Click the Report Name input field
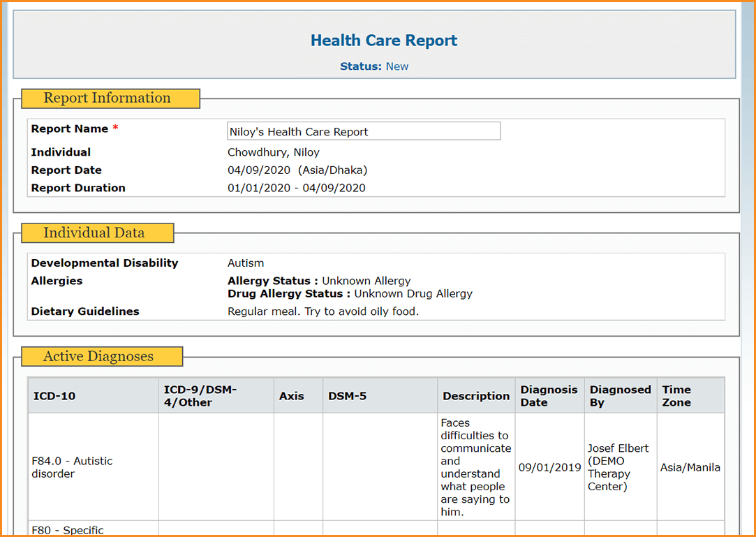The width and height of the screenshot is (756, 537). click(364, 131)
